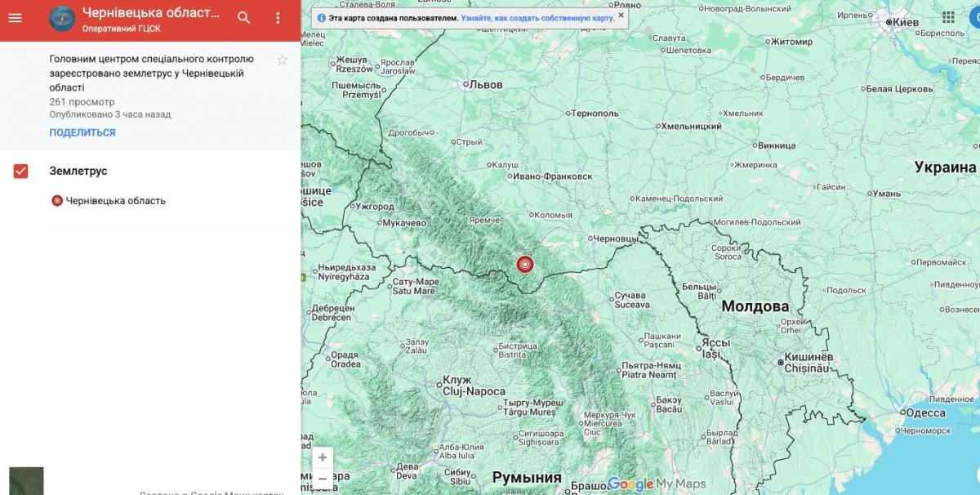Zoom out with the minus button
The height and width of the screenshot is (495, 980).
323,479
